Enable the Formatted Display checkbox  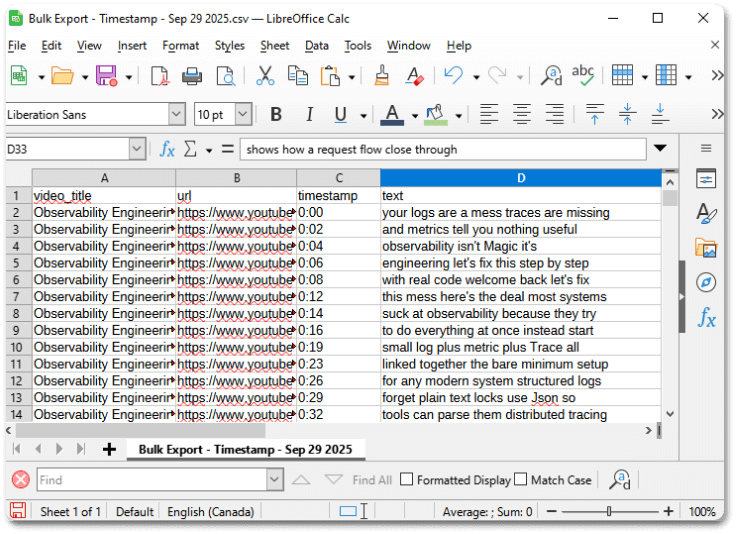point(406,480)
